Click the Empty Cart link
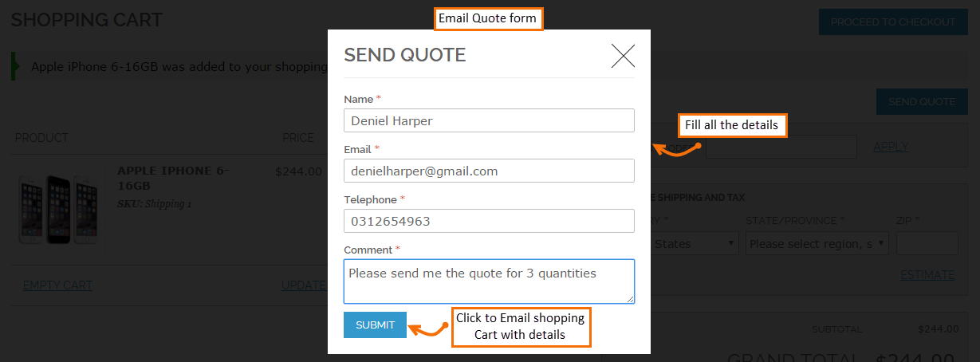The width and height of the screenshot is (980, 362). [x=57, y=285]
